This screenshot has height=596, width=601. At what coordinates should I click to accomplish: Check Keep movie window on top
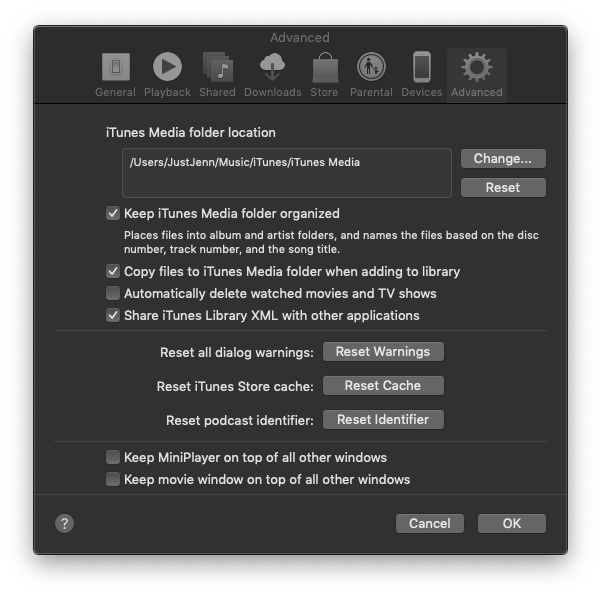pos(113,479)
